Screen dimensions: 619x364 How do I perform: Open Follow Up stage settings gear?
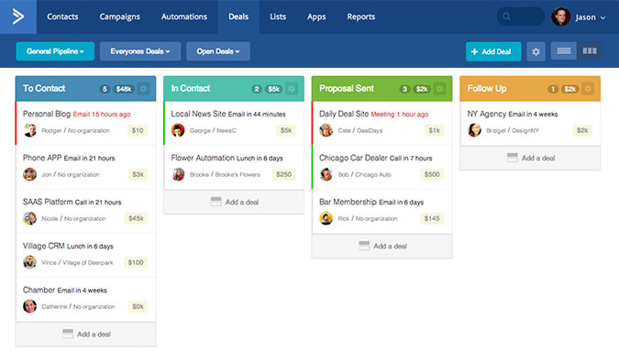pyautogui.click(x=588, y=88)
